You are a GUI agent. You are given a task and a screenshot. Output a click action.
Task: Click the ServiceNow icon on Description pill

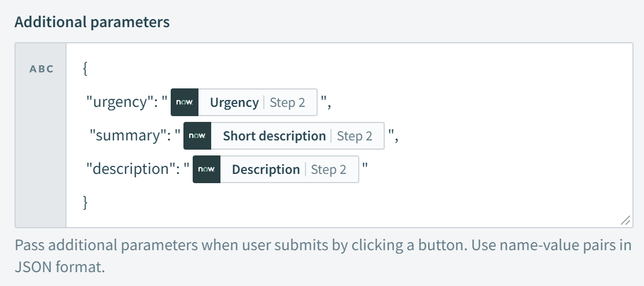pos(207,169)
